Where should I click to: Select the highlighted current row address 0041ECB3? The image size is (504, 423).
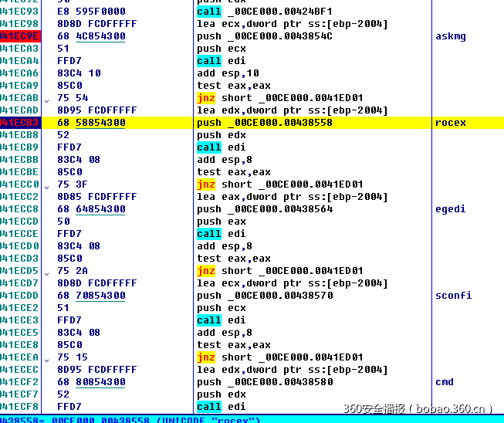click(x=19, y=123)
